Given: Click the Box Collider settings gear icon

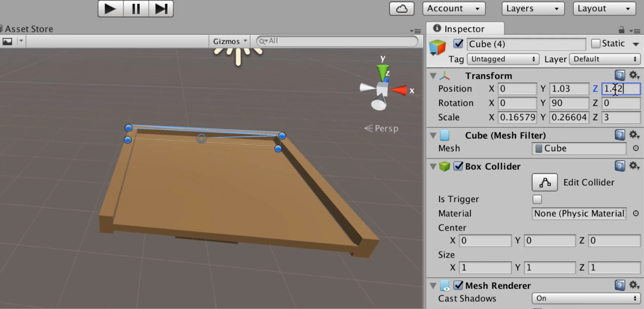Looking at the screenshot, I should coord(634,166).
